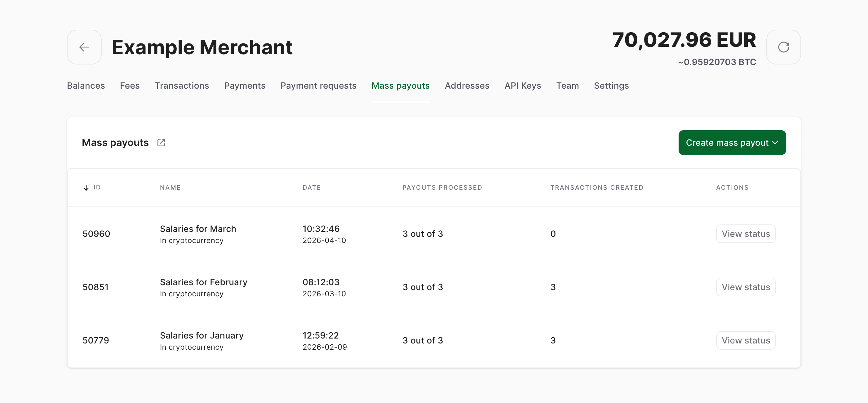
Task: Sort by ID using the down arrow
Action: [86, 188]
